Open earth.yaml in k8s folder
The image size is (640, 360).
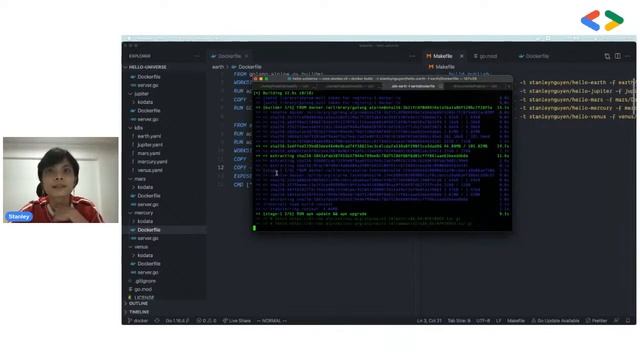point(149,136)
